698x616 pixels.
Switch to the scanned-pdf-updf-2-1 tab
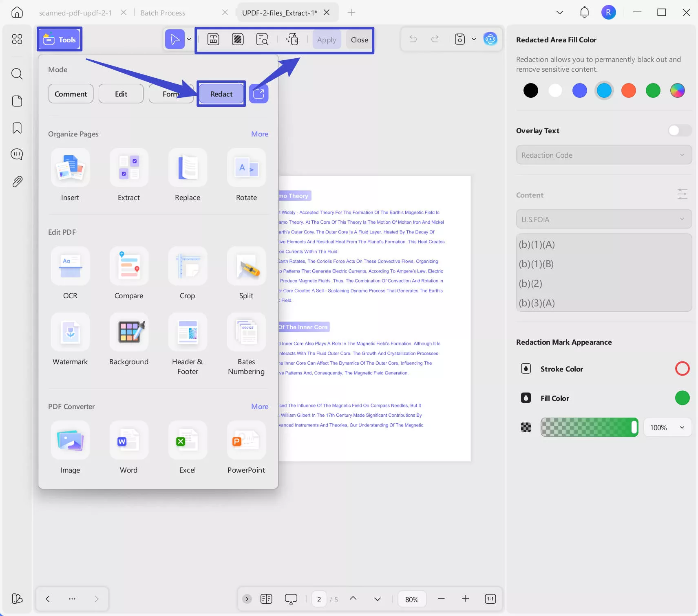pyautogui.click(x=75, y=13)
